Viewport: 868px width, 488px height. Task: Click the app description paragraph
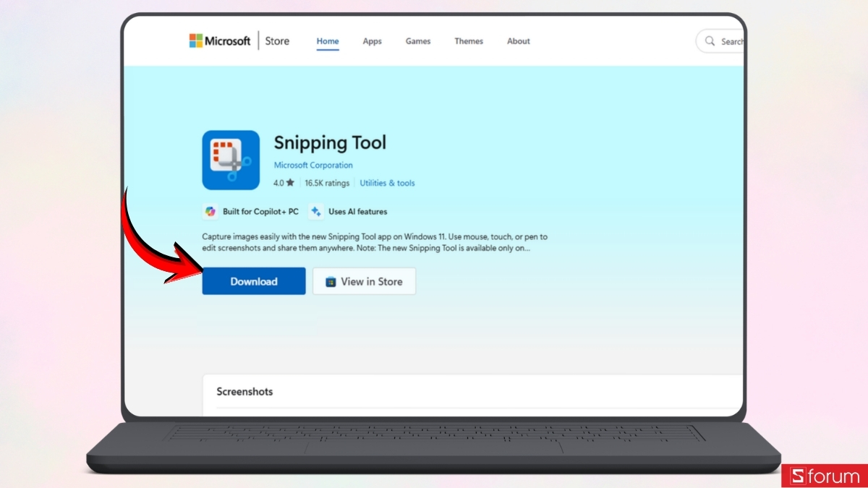[x=375, y=242]
